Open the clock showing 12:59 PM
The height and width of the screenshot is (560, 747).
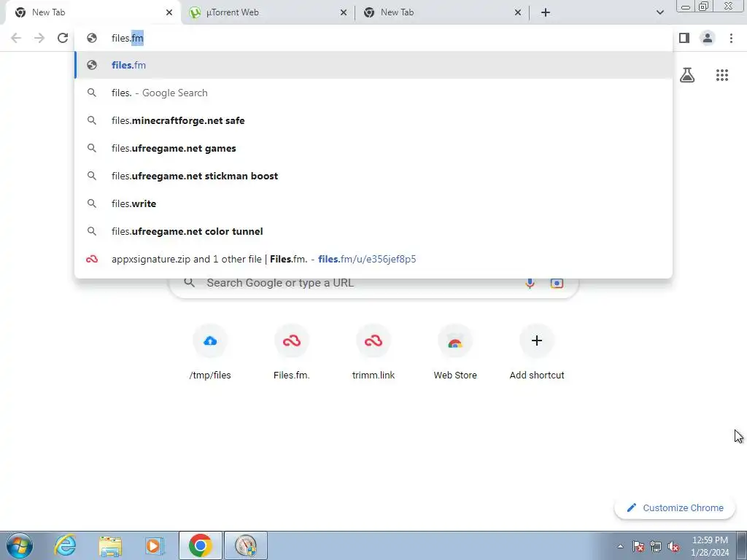click(710, 546)
